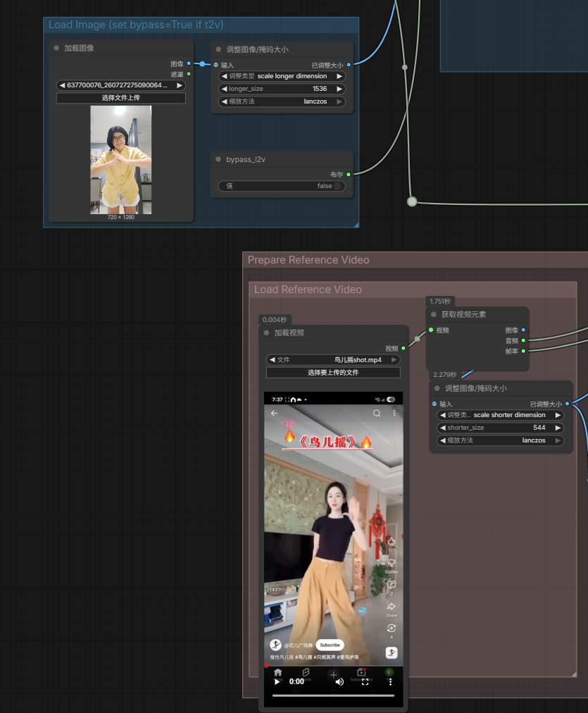The width and height of the screenshot is (588, 713).
Task: Open 调整类型 scale longer dimension dropdown
Action: [281, 76]
